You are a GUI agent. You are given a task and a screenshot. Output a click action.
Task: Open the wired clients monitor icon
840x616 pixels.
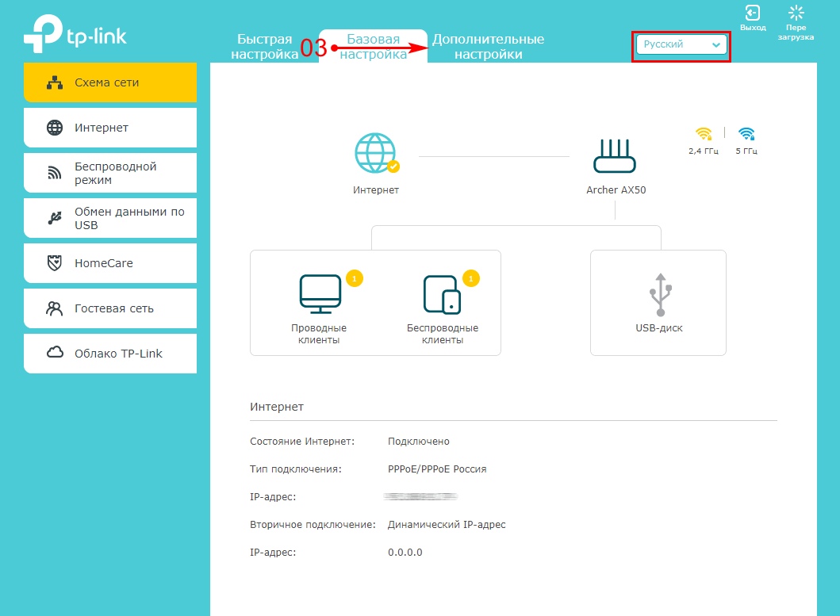320,292
